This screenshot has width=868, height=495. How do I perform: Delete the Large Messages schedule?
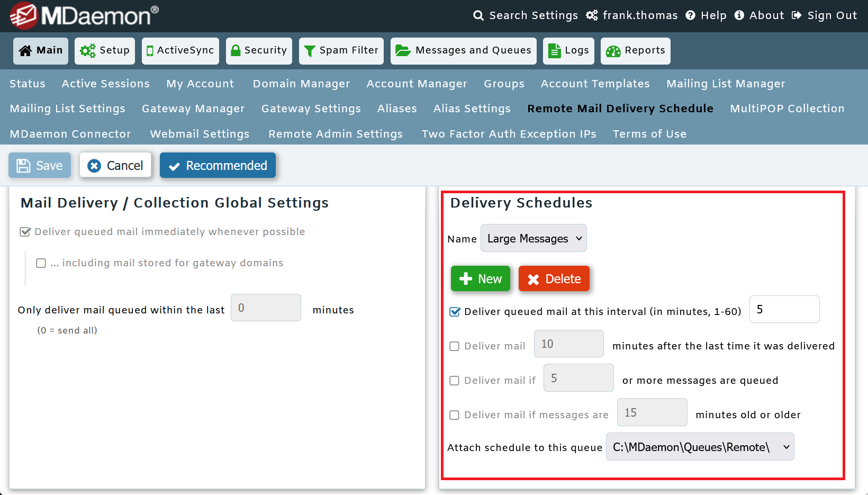tap(554, 278)
